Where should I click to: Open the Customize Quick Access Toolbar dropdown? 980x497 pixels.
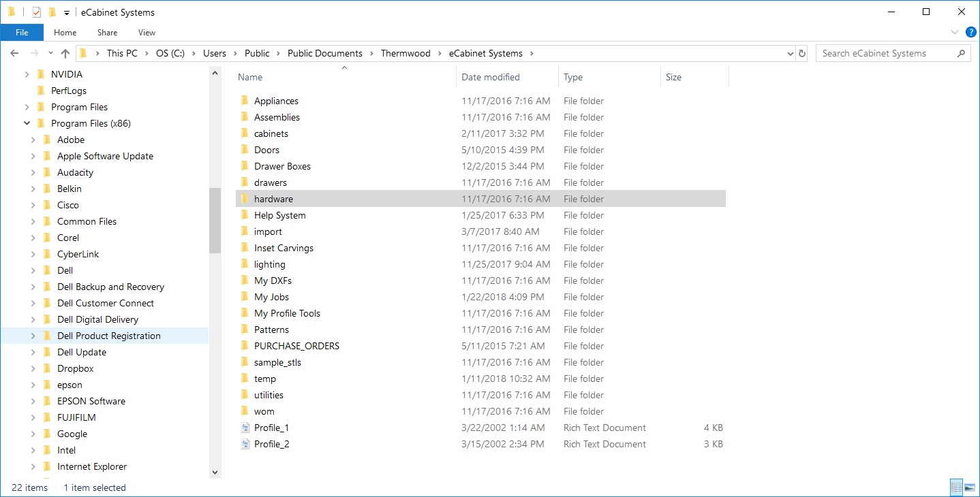click(x=66, y=12)
